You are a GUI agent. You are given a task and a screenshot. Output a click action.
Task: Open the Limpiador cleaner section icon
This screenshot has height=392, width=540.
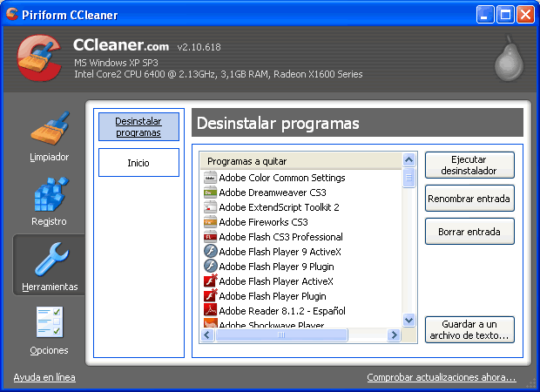tap(51, 129)
